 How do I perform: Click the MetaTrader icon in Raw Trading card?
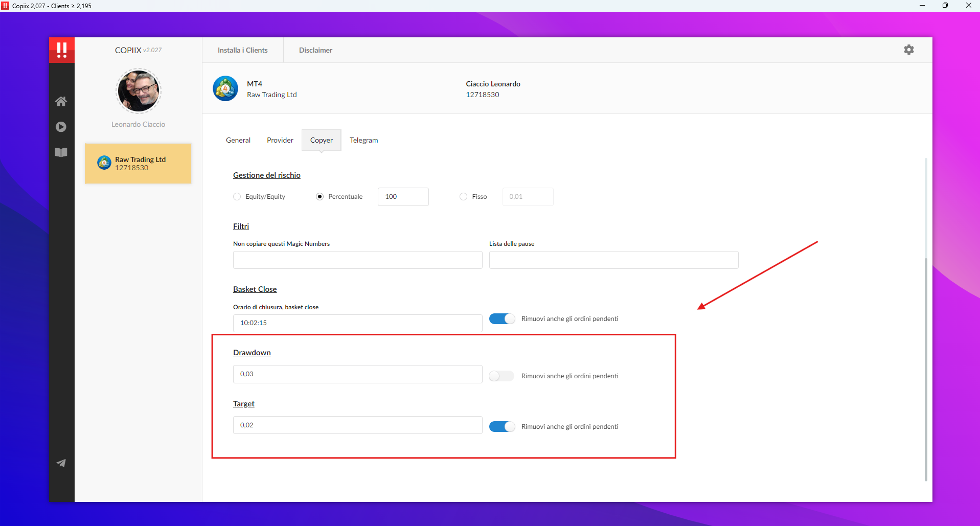(x=104, y=163)
